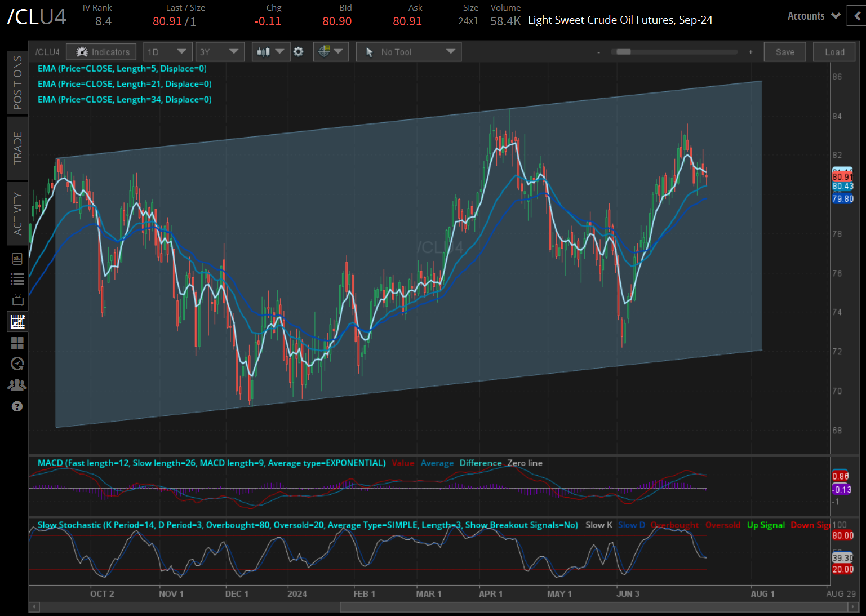Click the question mark help icon

17,406
